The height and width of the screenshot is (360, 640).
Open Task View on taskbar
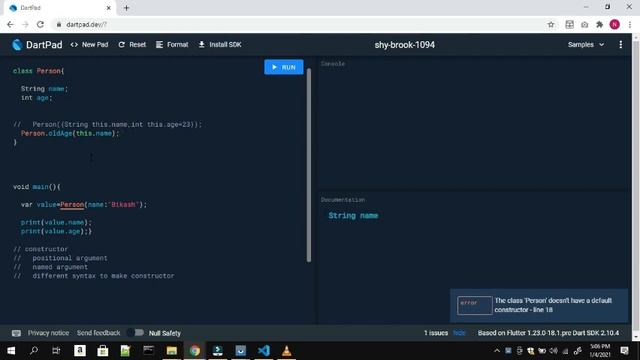pyautogui.click(x=56, y=351)
